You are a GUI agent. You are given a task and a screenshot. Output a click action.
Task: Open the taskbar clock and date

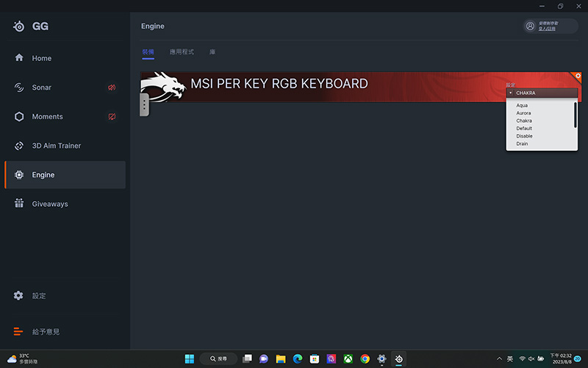click(561, 358)
